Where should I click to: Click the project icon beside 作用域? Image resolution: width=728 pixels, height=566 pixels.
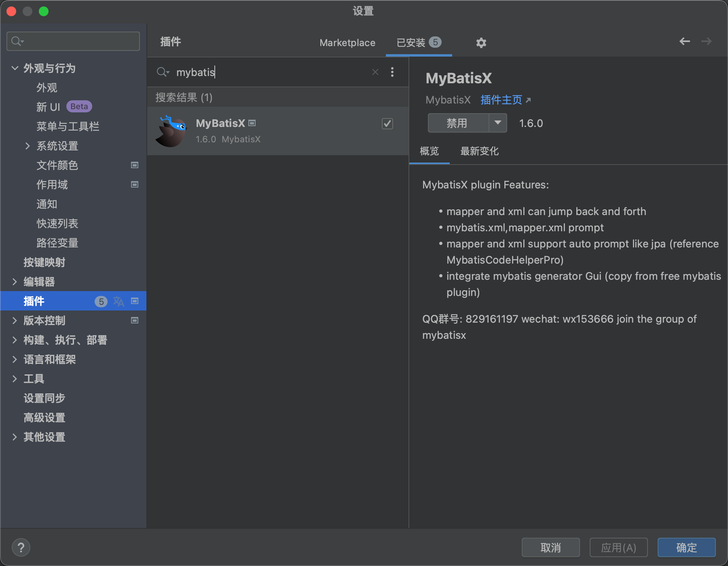coord(135,184)
